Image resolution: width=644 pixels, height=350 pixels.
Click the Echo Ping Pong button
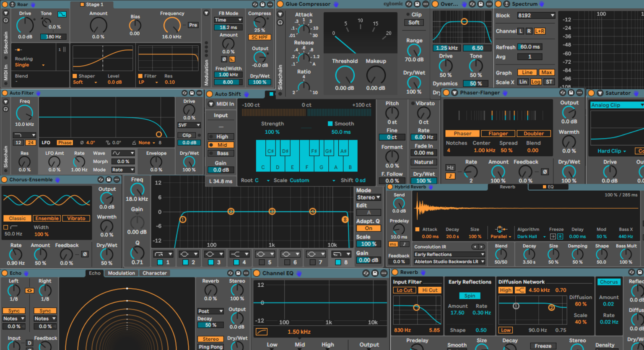pyautogui.click(x=211, y=347)
